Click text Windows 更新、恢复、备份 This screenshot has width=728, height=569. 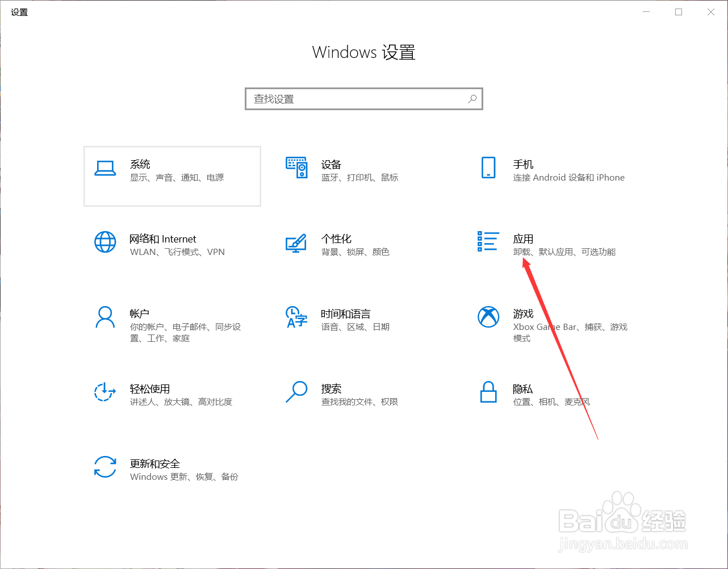[185, 477]
